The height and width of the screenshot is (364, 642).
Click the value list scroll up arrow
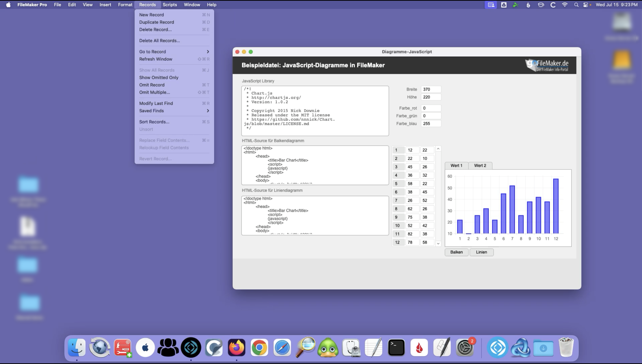[438, 149]
